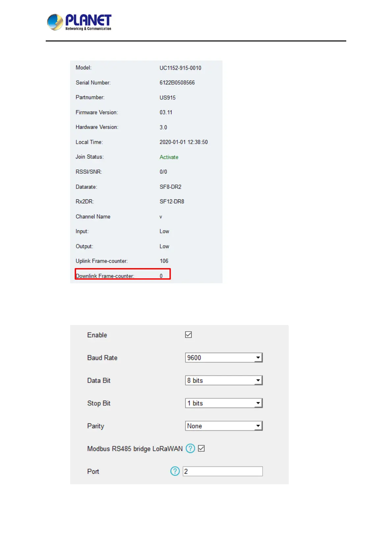Click the green Activate join status
This screenshot has height=554, width=392.
pyautogui.click(x=169, y=157)
